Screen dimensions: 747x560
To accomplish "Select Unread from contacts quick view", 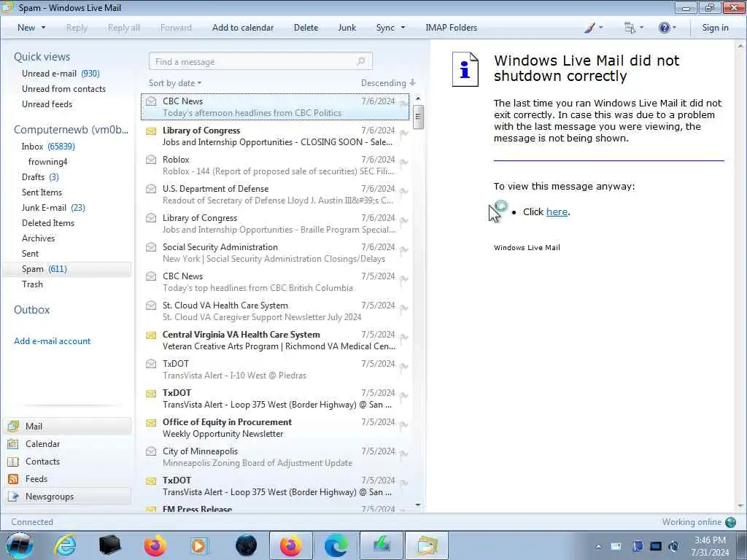I will click(64, 88).
